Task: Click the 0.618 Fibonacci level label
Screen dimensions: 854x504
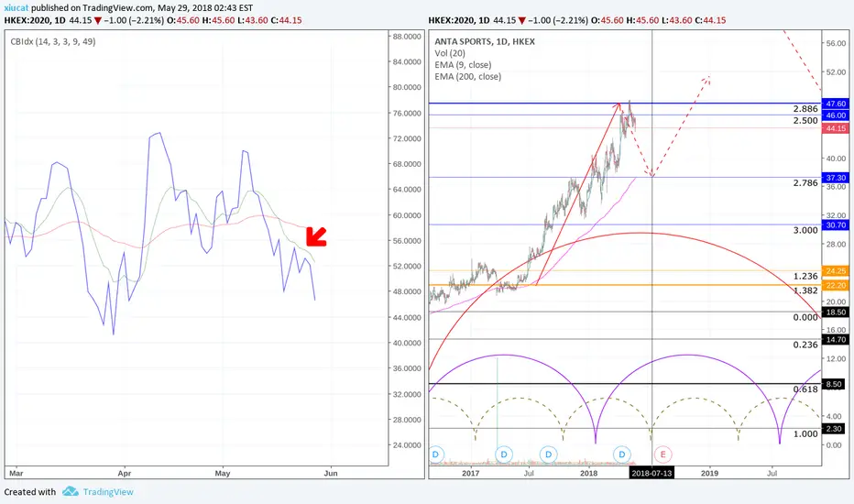Action: 805,389
